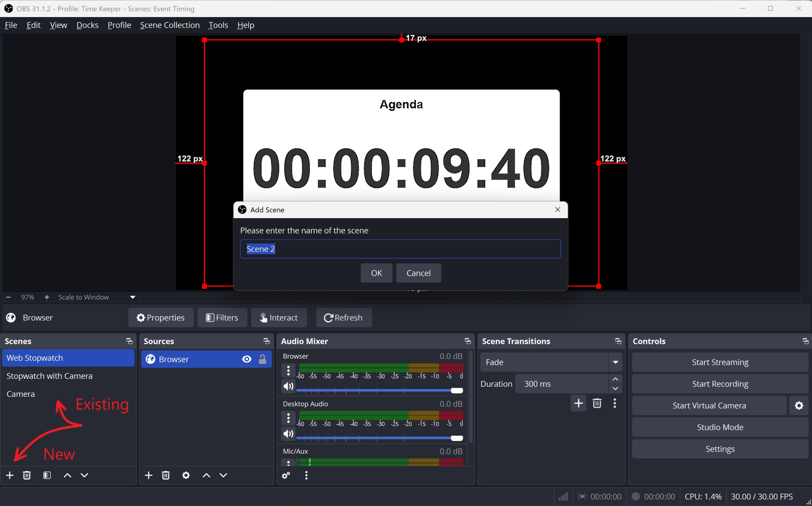Hide the Browser source with eye icon
This screenshot has height=506, width=812.
click(246, 359)
